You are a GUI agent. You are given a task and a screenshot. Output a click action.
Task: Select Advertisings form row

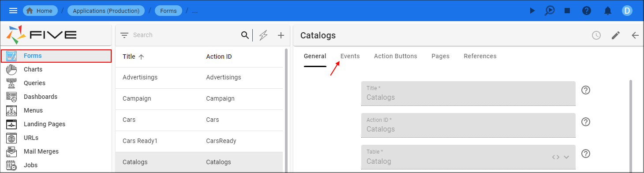point(199,78)
